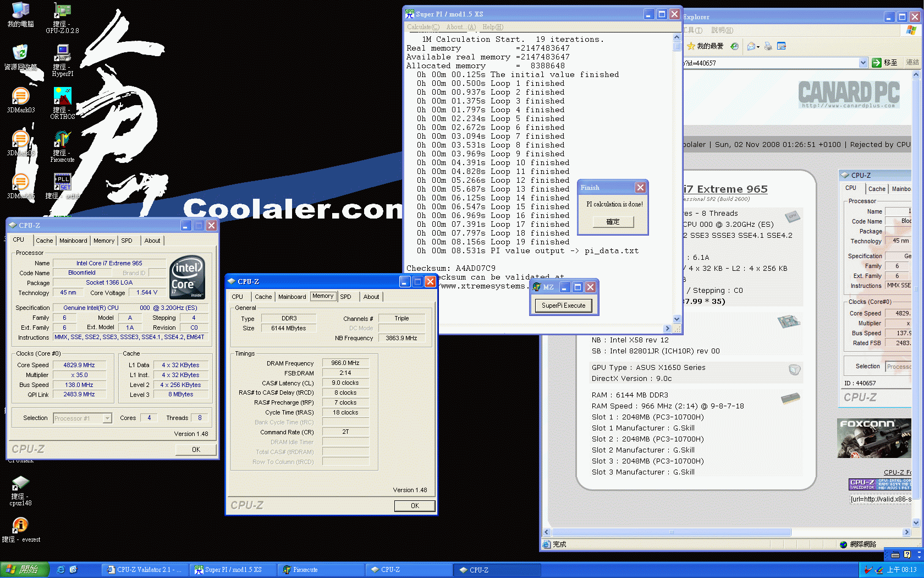
Task: Expand the Explorer address bar dropdown
Action: pos(863,63)
